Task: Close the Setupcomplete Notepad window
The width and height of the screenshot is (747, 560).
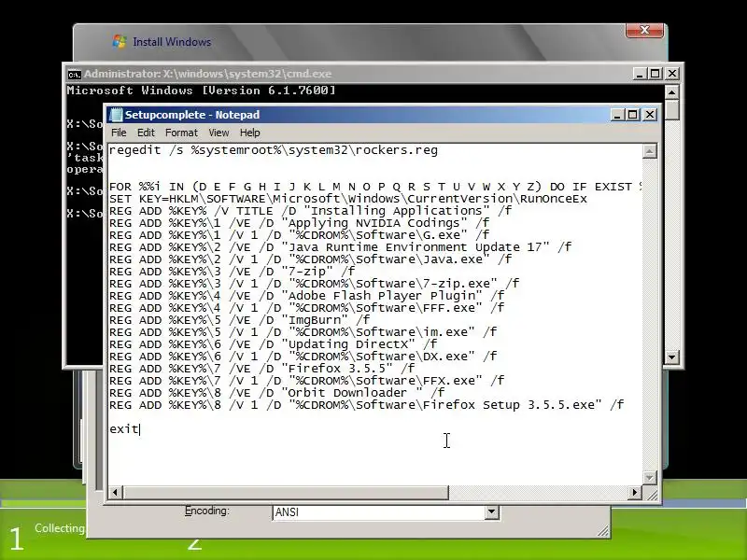Action: [650, 115]
